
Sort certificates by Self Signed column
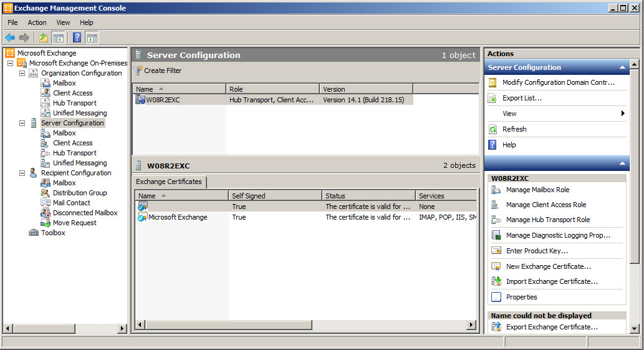(275, 196)
